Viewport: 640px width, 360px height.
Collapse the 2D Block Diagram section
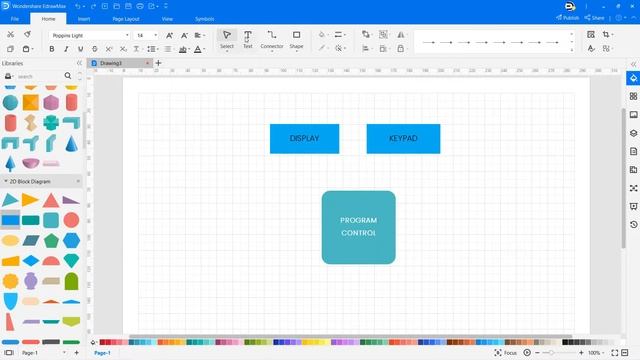click(x=6, y=181)
